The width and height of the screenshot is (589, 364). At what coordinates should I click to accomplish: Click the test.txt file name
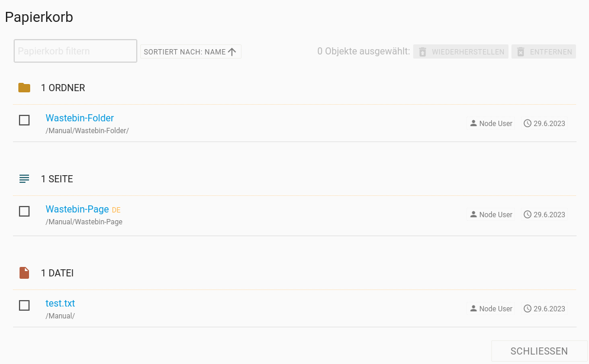[x=60, y=304]
